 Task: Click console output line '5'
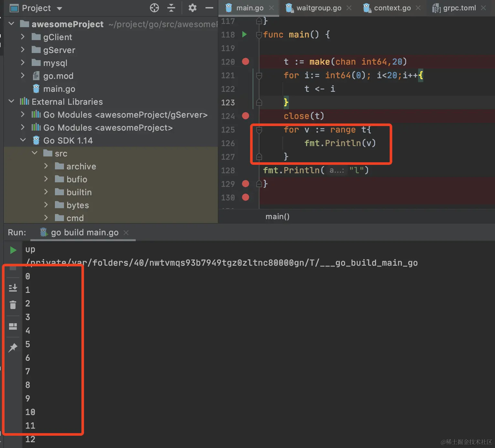(x=28, y=344)
